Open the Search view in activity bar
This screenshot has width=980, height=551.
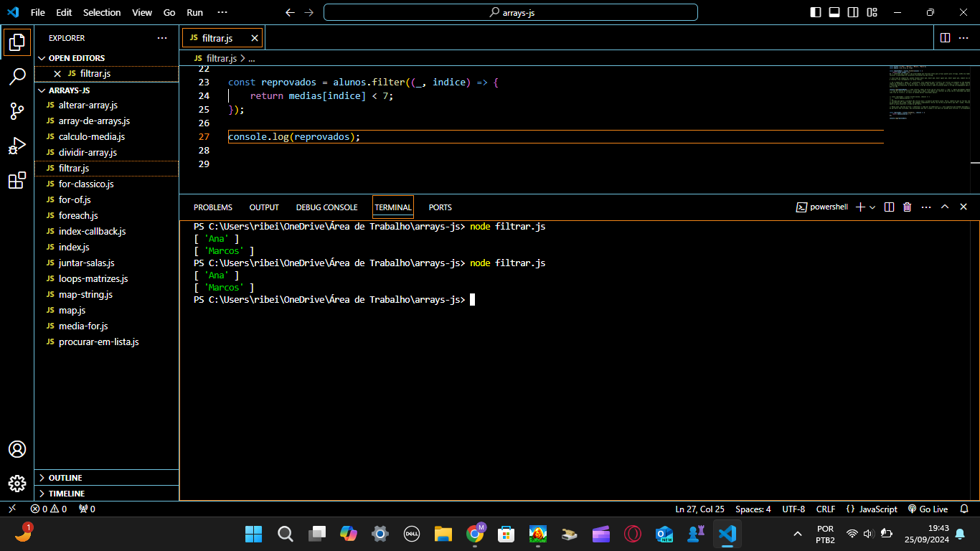[x=17, y=77]
